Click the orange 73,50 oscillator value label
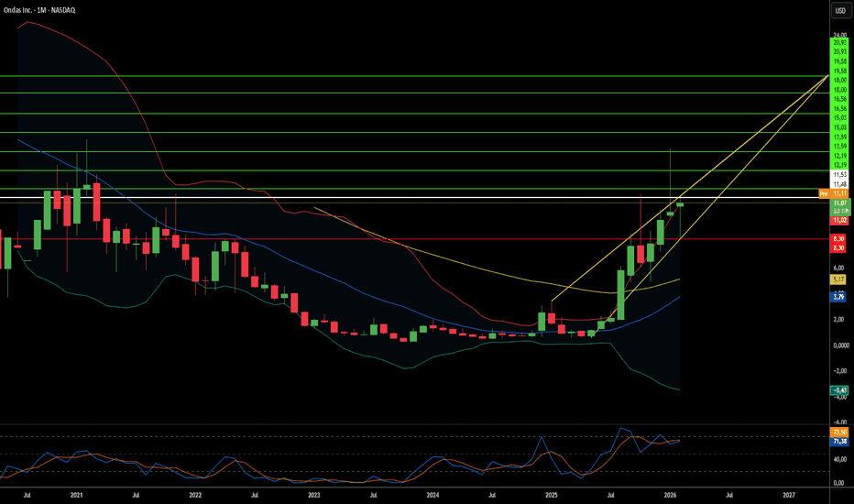Screen dimensions: 854x504 tap(839, 433)
